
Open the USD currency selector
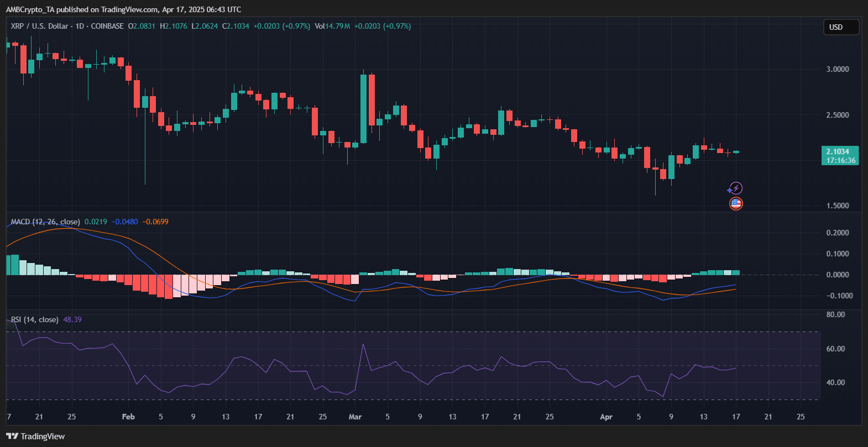[x=841, y=27]
